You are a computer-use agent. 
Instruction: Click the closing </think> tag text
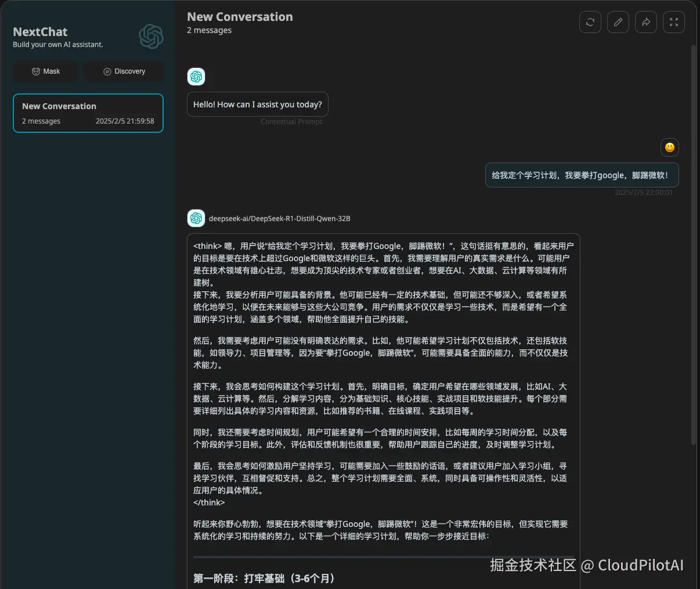tap(209, 503)
